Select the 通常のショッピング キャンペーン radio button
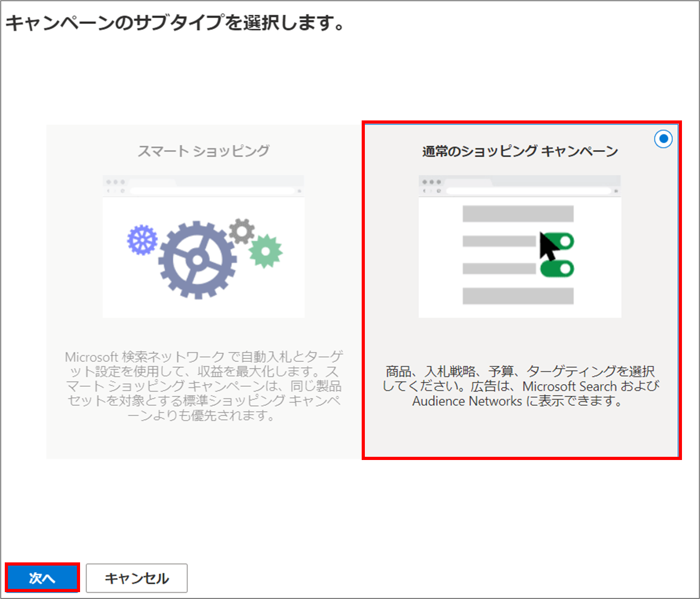 click(663, 139)
